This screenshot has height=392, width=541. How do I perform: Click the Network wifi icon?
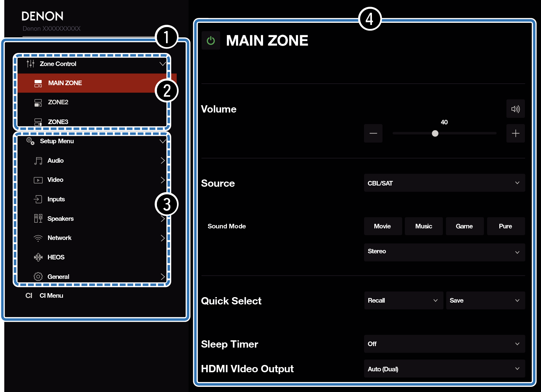(x=38, y=238)
